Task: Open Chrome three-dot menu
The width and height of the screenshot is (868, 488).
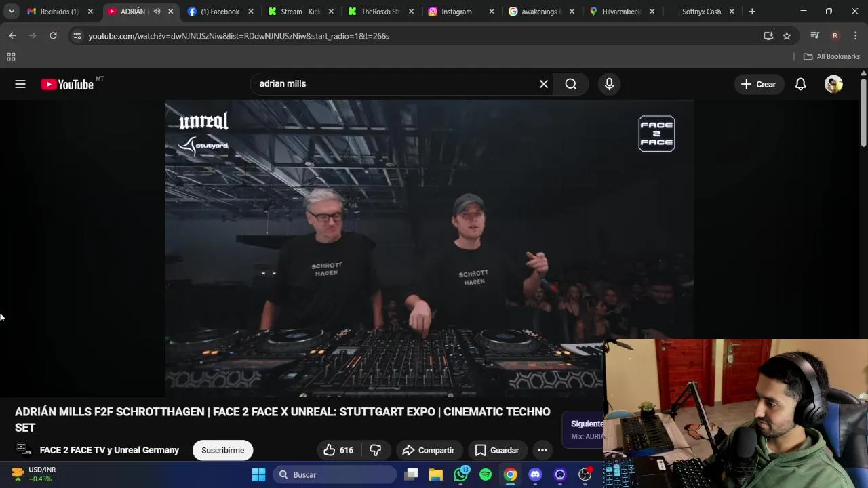Action: pyautogui.click(x=855, y=36)
